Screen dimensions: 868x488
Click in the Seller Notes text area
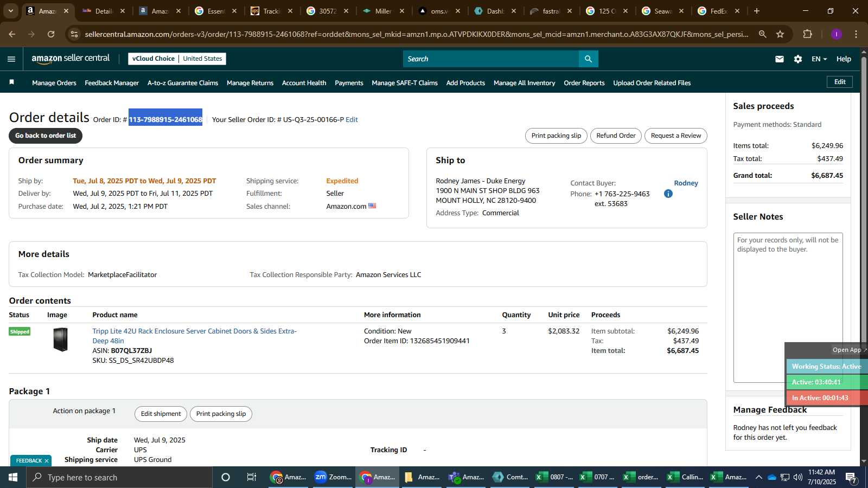coord(788,307)
